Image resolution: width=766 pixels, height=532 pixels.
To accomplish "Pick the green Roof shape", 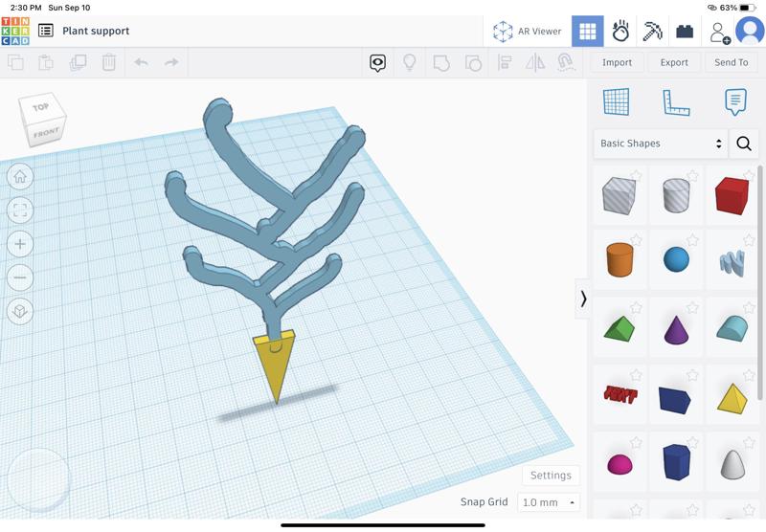I will (x=620, y=328).
